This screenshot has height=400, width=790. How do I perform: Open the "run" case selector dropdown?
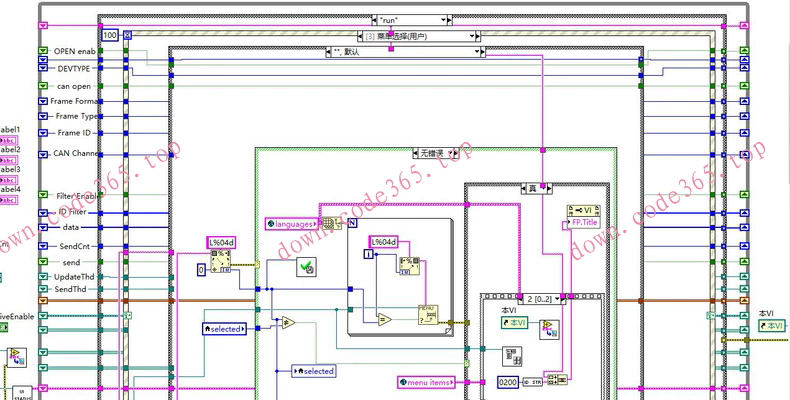443,20
